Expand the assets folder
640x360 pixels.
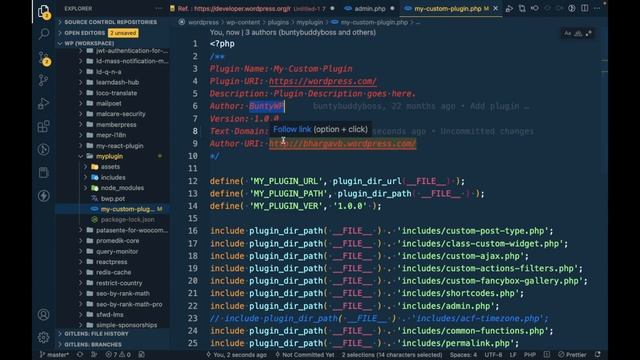click(110, 167)
